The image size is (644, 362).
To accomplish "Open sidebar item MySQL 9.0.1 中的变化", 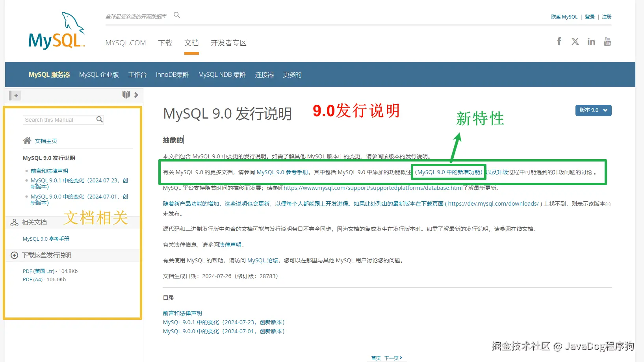I will (x=79, y=184).
